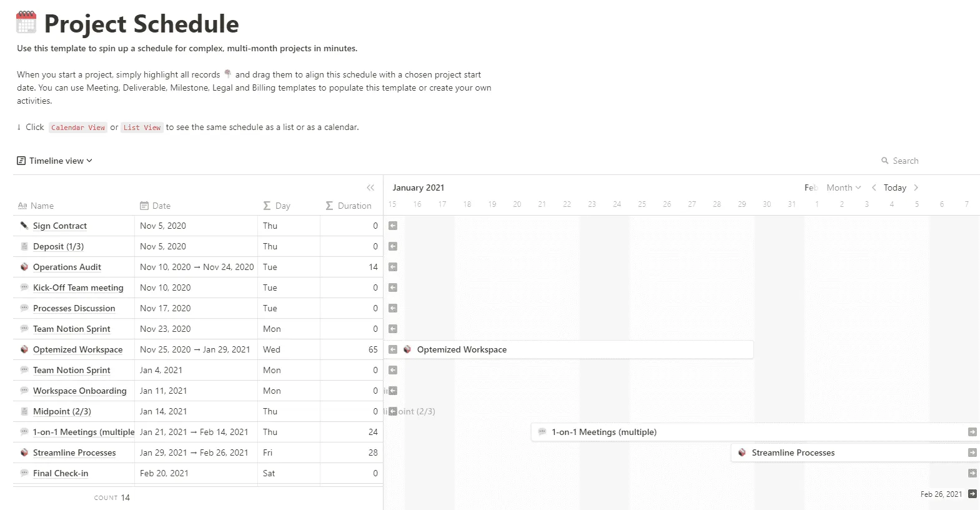This screenshot has width=980, height=510.
Task: Open Streamline Processes table record
Action: 74,452
